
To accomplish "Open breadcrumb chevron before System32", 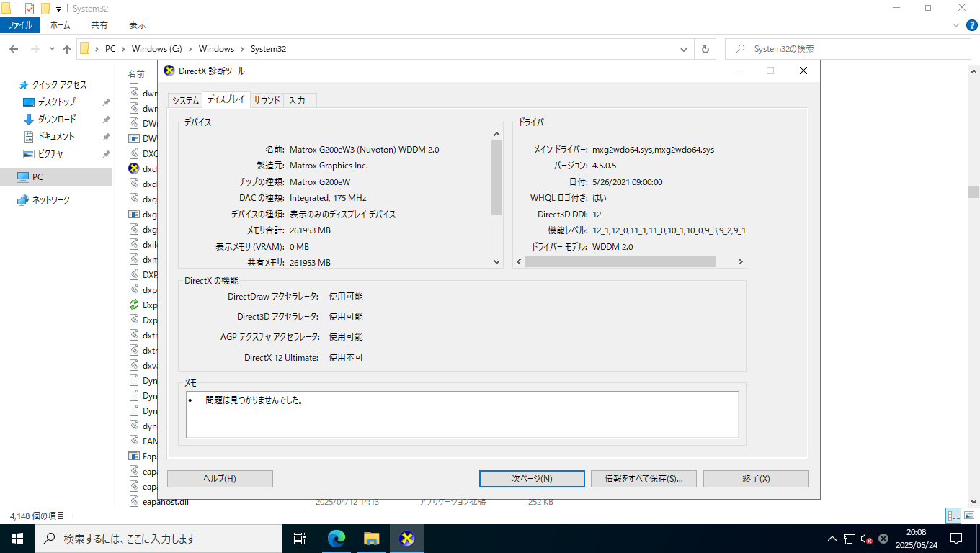I will coord(242,49).
